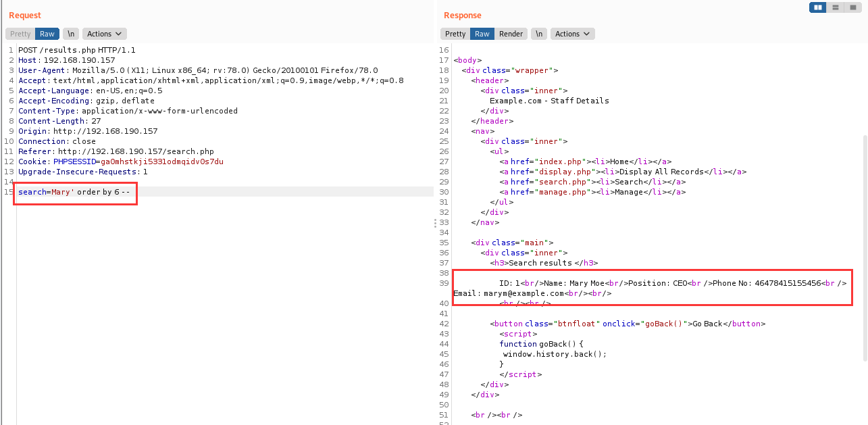Click the pane divider handle between Request and Response
The width and height of the screenshot is (868, 425).
[x=436, y=223]
